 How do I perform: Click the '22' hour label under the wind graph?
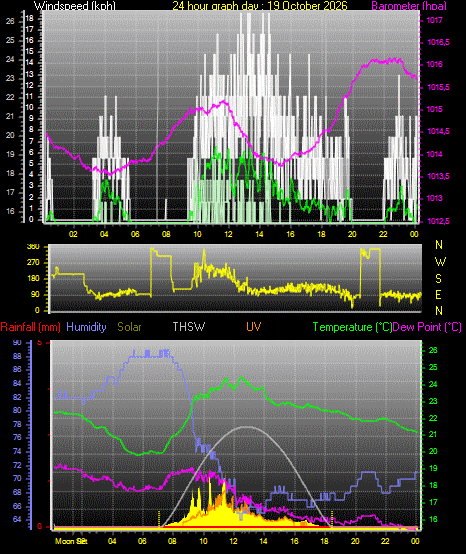click(383, 234)
